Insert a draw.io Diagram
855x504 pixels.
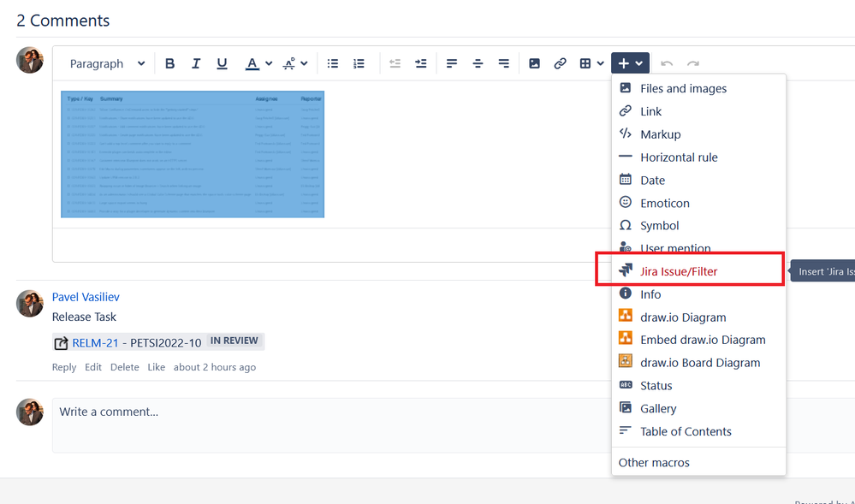click(698, 317)
